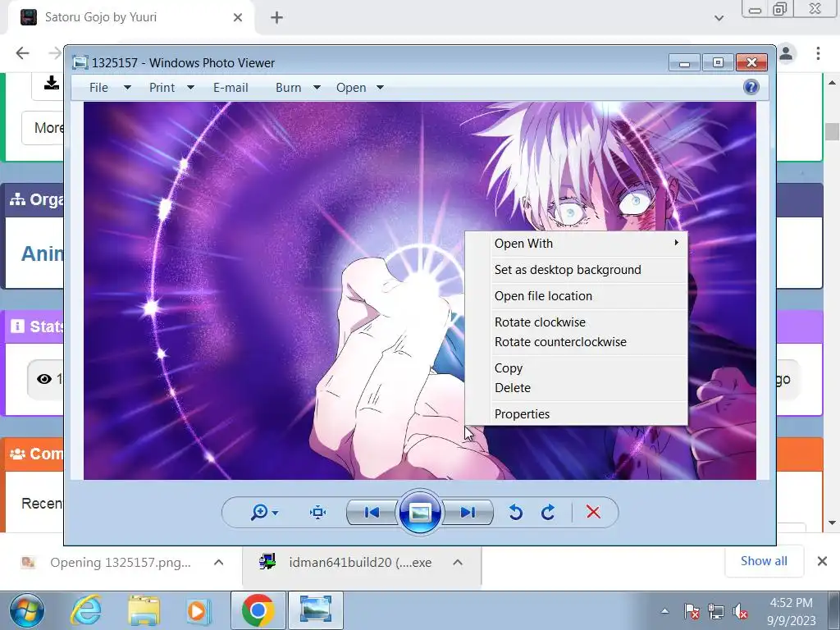
Task: Close the downloads bar
Action: (x=822, y=561)
